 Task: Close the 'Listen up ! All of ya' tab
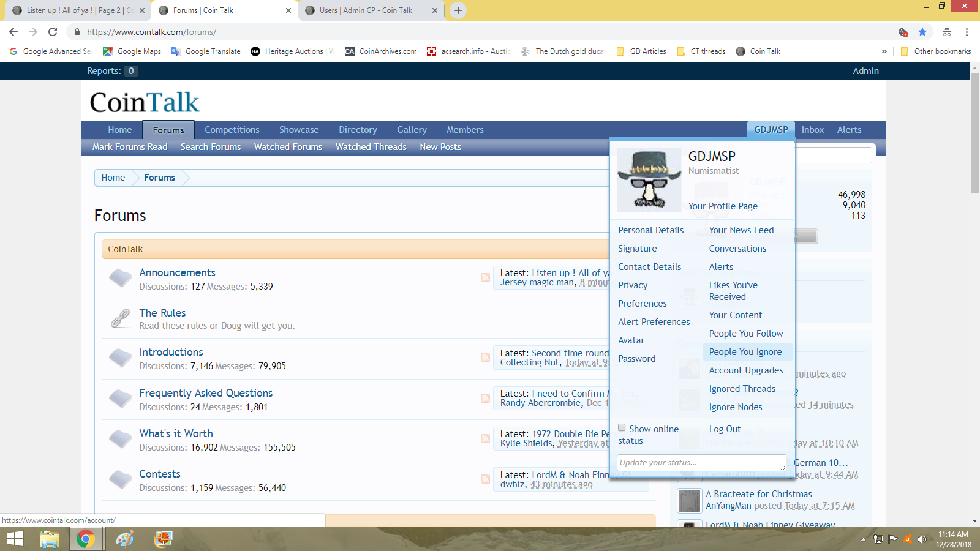142,10
